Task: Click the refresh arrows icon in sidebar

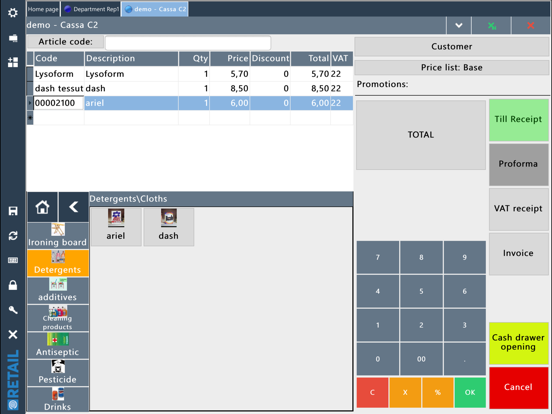Action: click(x=13, y=236)
